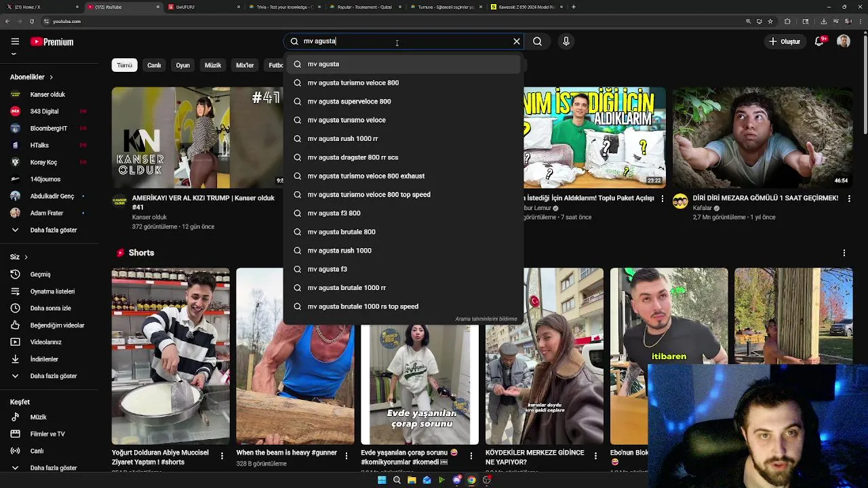Viewport: 868px width, 488px height.
Task: Start voice search with the microphone icon
Action: (x=566, y=41)
